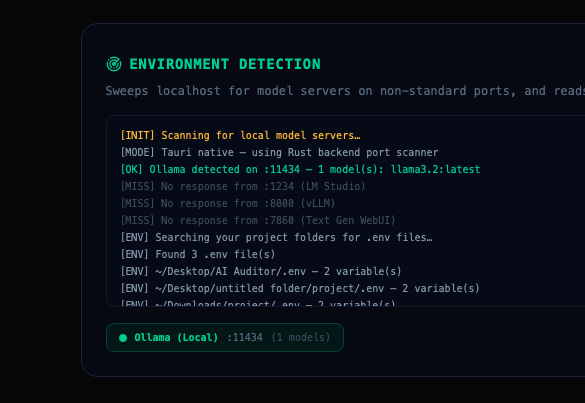585x403 pixels.
Task: Click the '[MISS] No response from :7860' line
Action: coord(257,220)
